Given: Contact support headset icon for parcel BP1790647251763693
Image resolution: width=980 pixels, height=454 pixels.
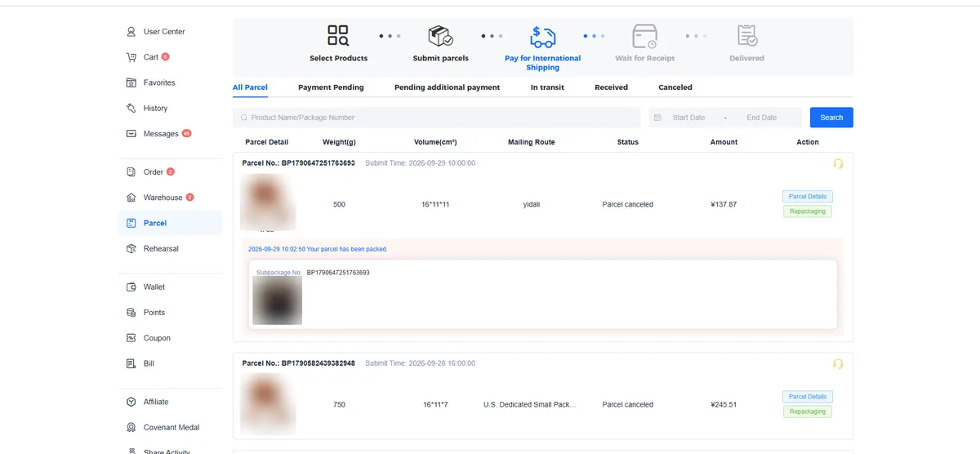Looking at the screenshot, I should tap(838, 163).
